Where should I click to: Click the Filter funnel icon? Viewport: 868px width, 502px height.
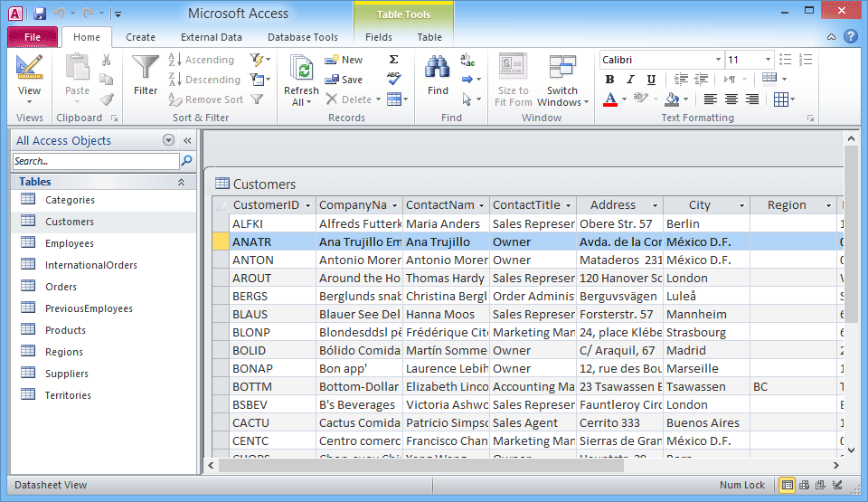click(x=146, y=68)
